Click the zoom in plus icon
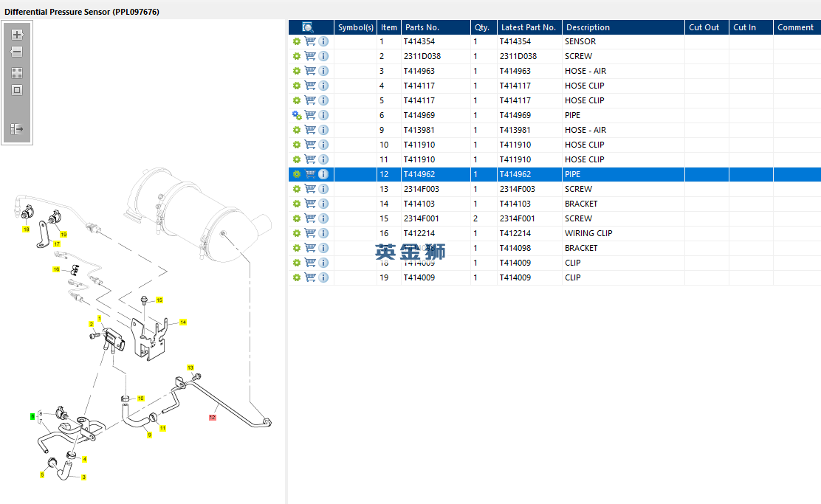The width and height of the screenshot is (821, 504). (17, 35)
